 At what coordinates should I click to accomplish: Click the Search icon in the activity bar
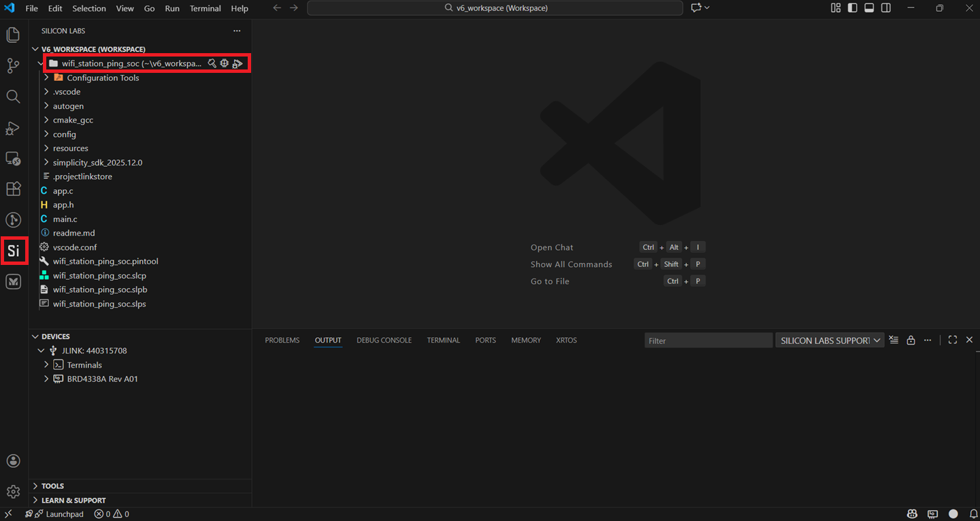pos(13,97)
